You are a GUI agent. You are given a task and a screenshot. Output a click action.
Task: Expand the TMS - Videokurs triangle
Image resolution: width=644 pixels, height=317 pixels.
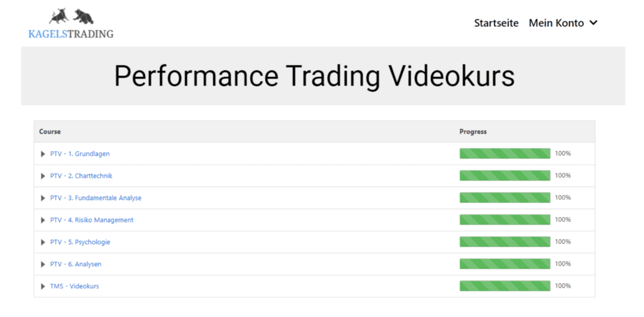pyautogui.click(x=43, y=286)
